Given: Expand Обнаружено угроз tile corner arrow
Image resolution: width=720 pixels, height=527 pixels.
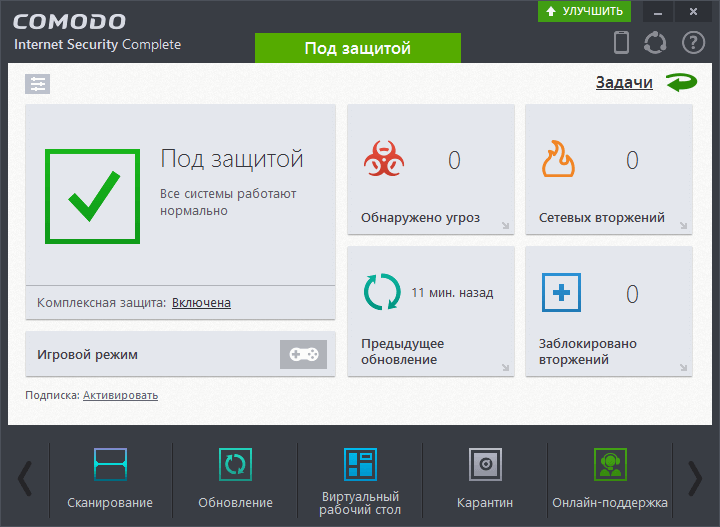Looking at the screenshot, I should point(505,225).
